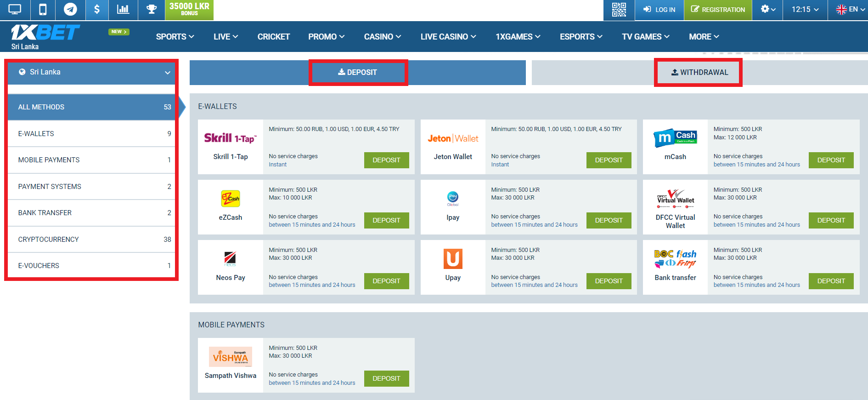The image size is (868, 400).
Task: Click the BOC Flash Bank transfer logo
Action: 675,259
